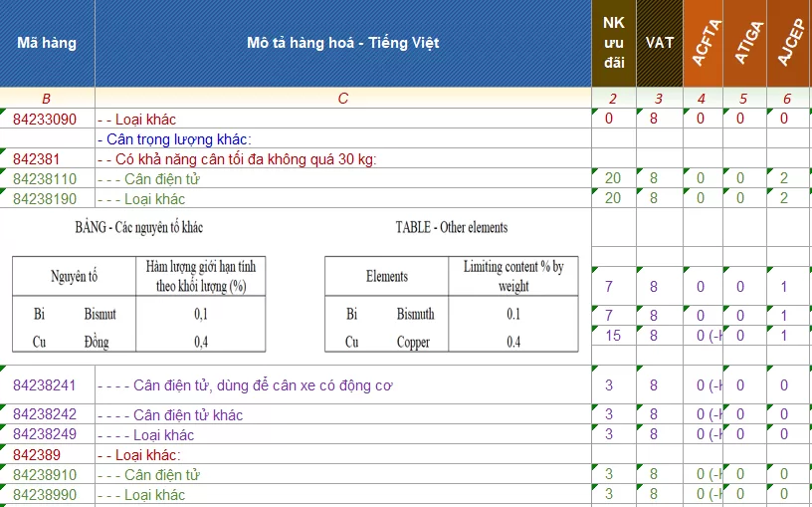Select VAT value 8 in row 84233090
This screenshot has height=507, width=812.
pos(660,119)
